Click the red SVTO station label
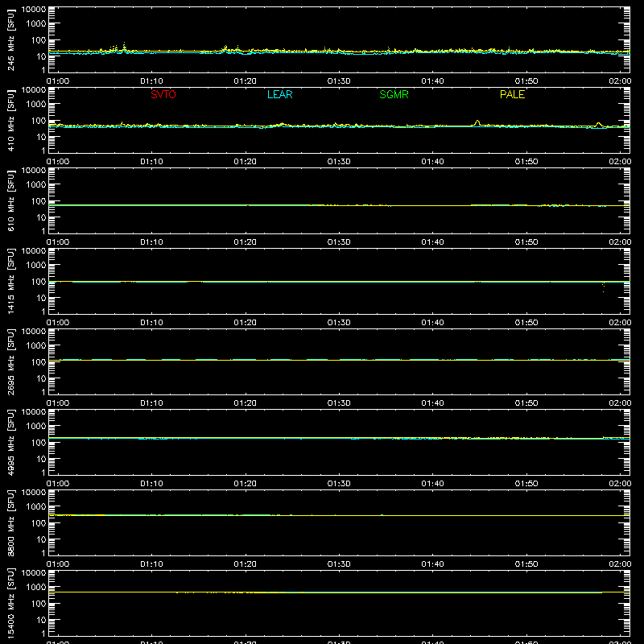Image resolution: width=644 pixels, height=644 pixels. (x=163, y=94)
